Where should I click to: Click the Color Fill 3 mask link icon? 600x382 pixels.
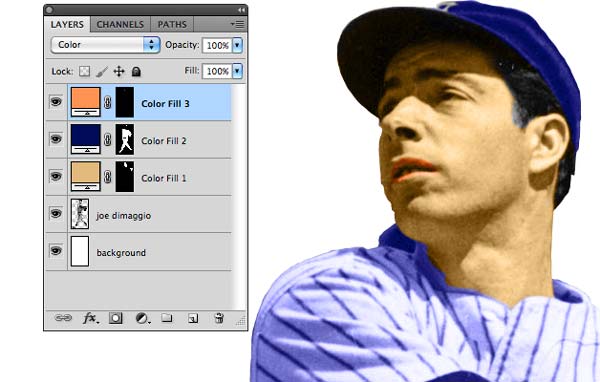click(108, 102)
